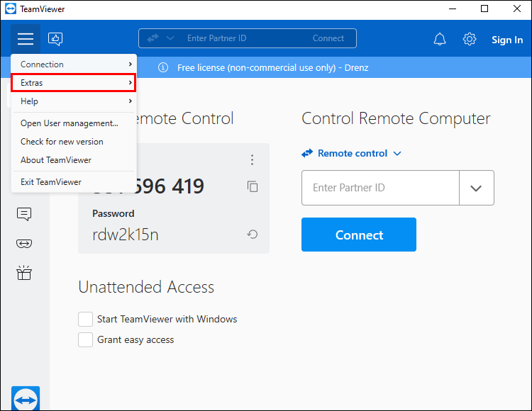532x411 pixels.
Task: Open the settings gear icon
Action: [x=470, y=39]
